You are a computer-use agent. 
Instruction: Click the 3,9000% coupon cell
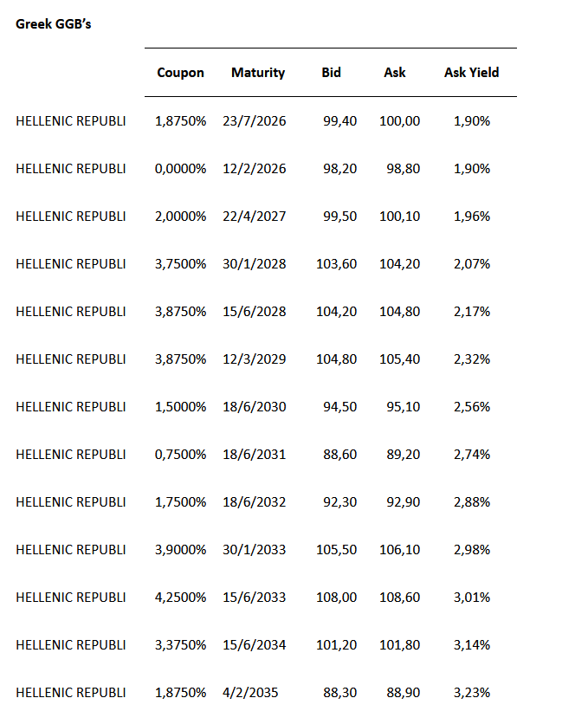[x=180, y=550]
